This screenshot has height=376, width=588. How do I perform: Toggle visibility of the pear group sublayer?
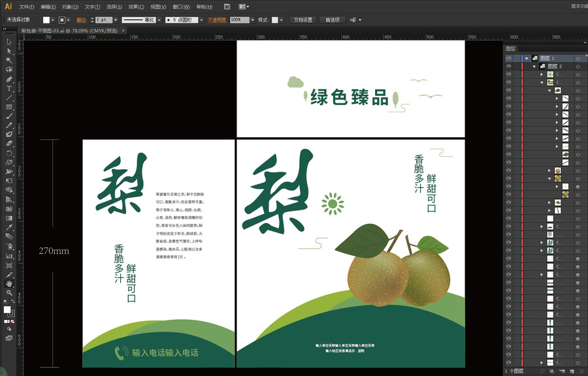(x=508, y=82)
